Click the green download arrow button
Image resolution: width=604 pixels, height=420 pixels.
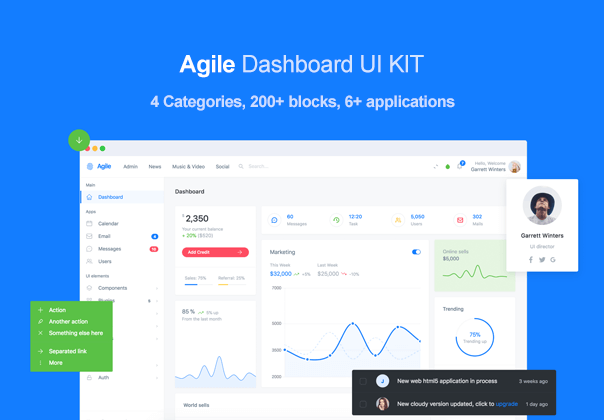pos(79,141)
